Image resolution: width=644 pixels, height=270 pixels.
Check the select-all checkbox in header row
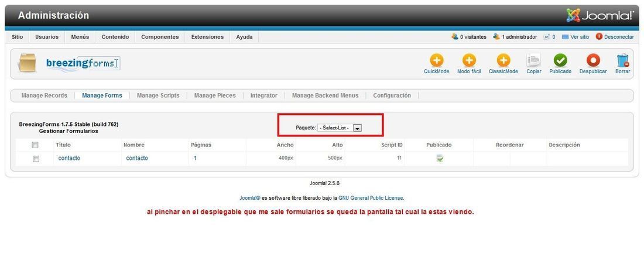point(35,145)
